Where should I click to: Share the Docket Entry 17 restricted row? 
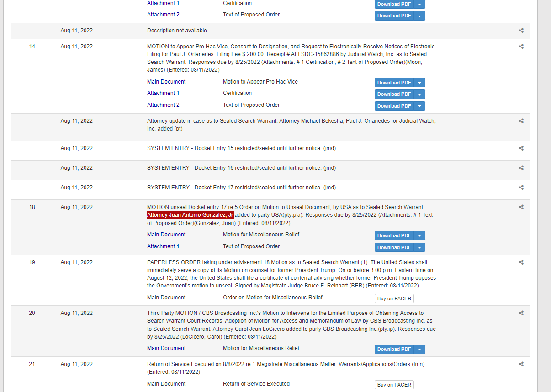[521, 188]
